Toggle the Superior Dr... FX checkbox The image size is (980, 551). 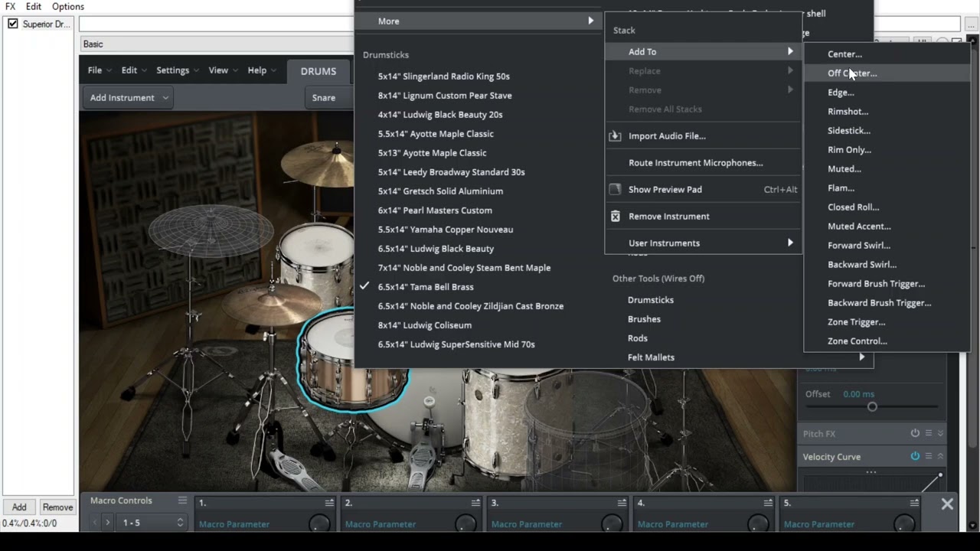(x=13, y=24)
